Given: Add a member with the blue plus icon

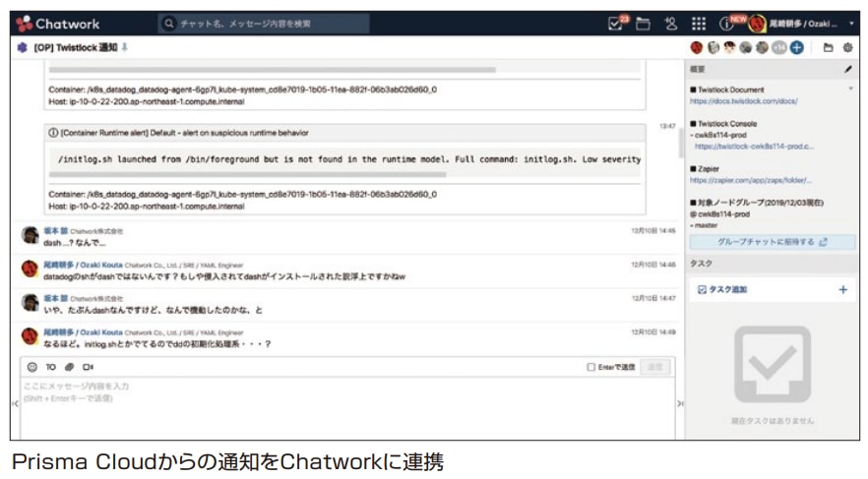Looking at the screenshot, I should 796,47.
